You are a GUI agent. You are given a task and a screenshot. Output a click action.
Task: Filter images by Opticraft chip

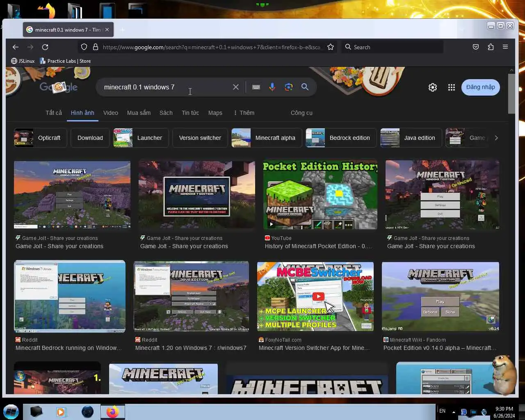point(40,138)
